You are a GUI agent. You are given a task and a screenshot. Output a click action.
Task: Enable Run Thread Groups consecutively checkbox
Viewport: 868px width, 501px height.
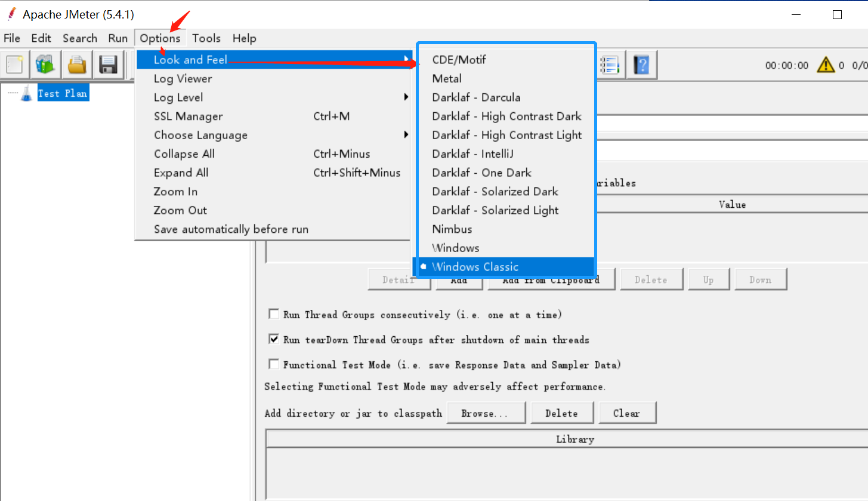[274, 314]
